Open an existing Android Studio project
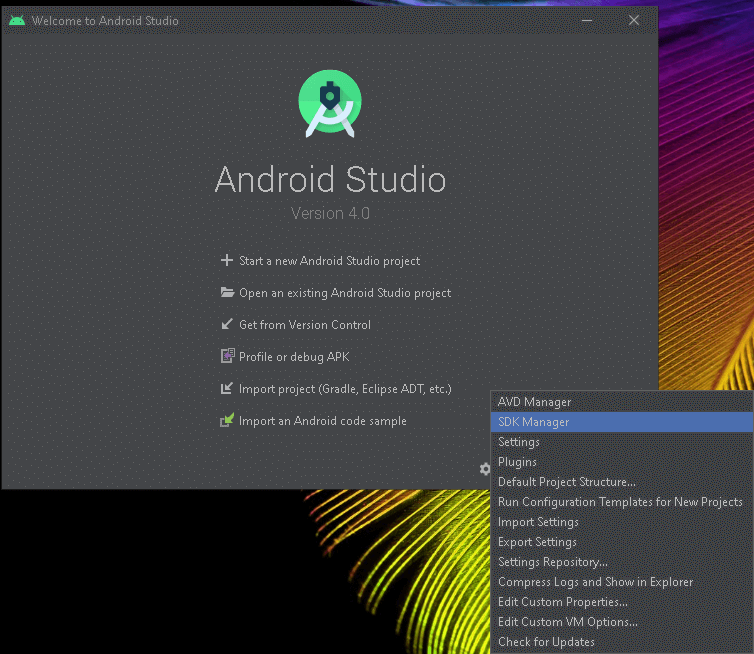Image resolution: width=754 pixels, height=654 pixels. coord(345,293)
